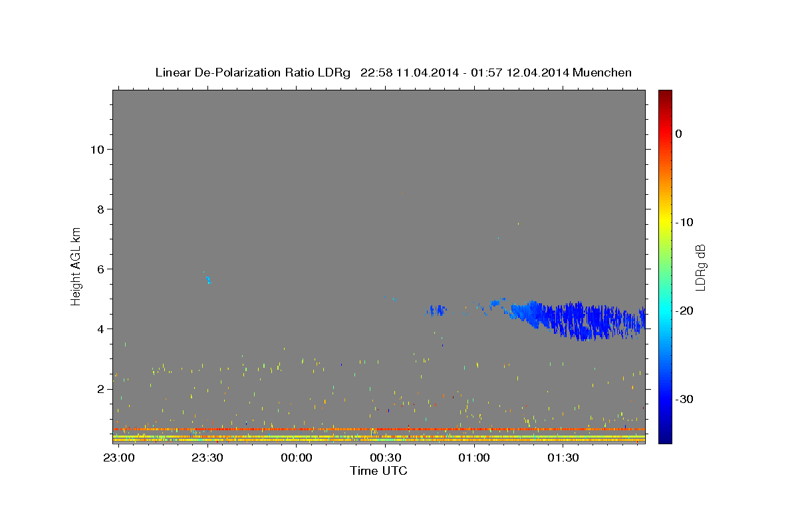This screenshot has width=798, height=532.
Task: Click the 01:00 time tick label
Action: tap(474, 458)
